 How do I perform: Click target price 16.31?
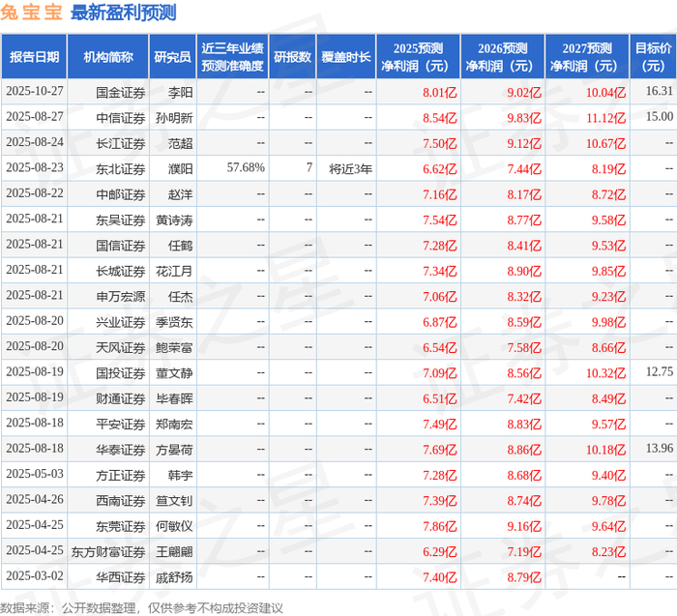coord(660,91)
